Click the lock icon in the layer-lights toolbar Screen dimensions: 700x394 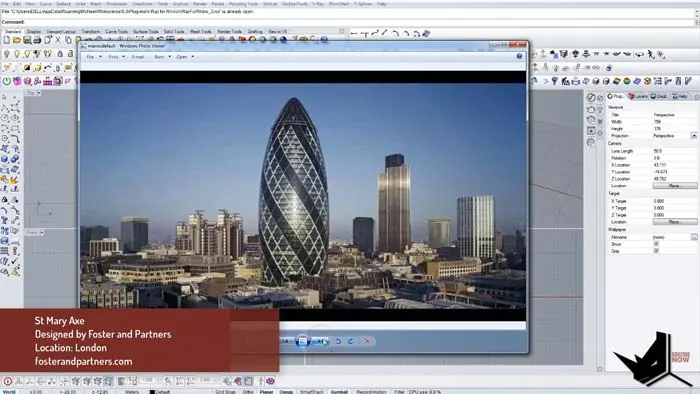60,54
